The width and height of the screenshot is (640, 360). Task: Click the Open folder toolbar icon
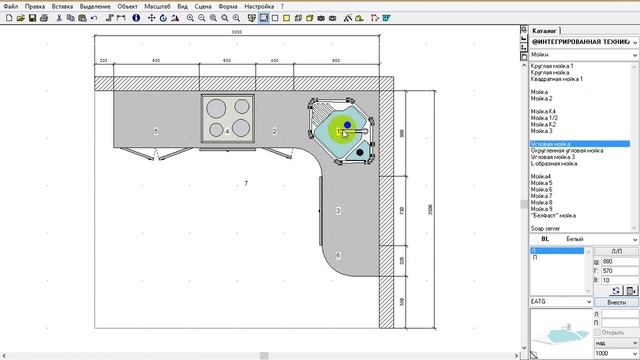[x=20, y=18]
